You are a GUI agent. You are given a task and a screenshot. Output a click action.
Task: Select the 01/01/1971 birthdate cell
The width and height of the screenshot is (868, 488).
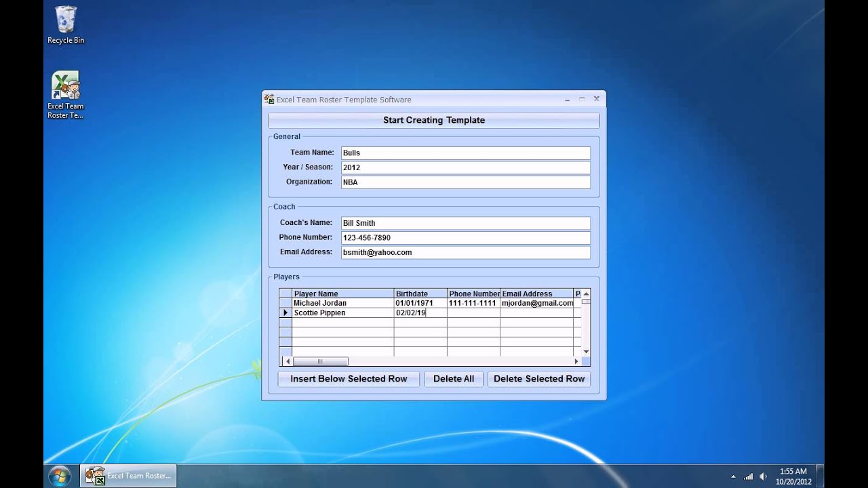pos(420,303)
